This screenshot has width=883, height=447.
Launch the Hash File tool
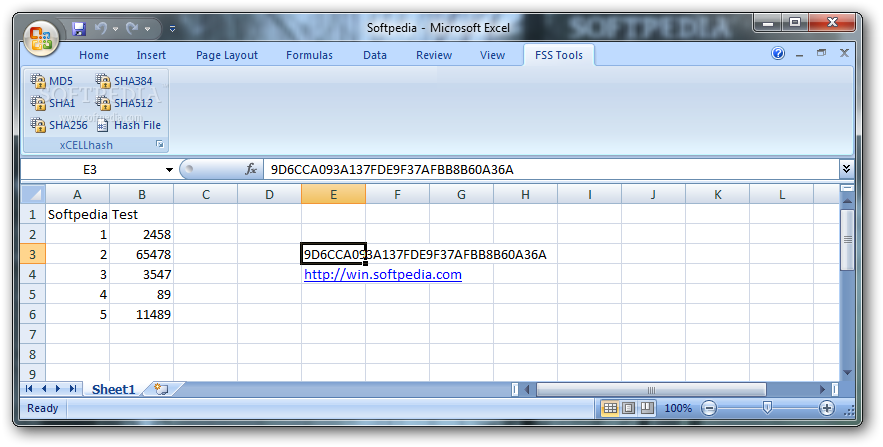tap(128, 125)
